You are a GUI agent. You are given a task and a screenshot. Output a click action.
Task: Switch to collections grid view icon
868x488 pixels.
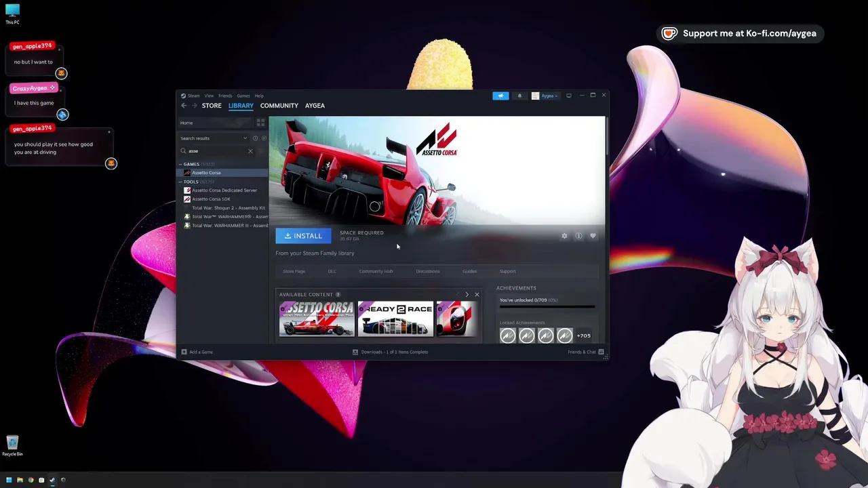(x=260, y=123)
